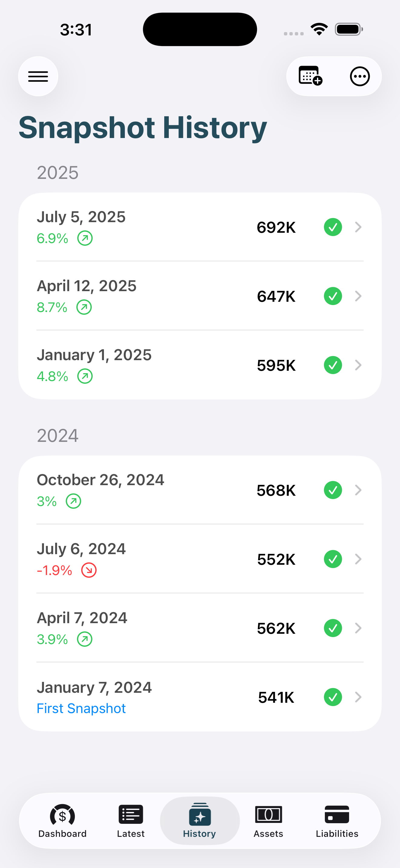Toggle green checkmark on October 26, 2024 row
The height and width of the screenshot is (868, 400).
tap(333, 490)
